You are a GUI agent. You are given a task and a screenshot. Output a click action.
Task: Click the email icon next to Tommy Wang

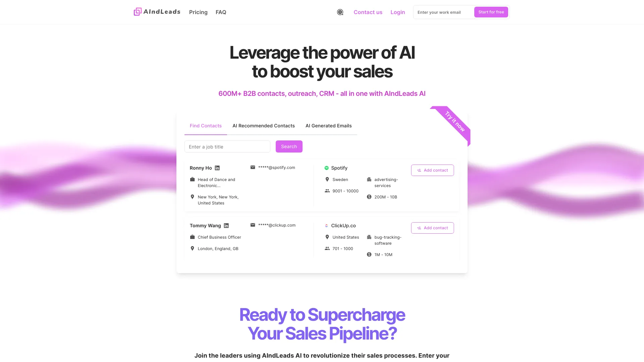(x=253, y=225)
